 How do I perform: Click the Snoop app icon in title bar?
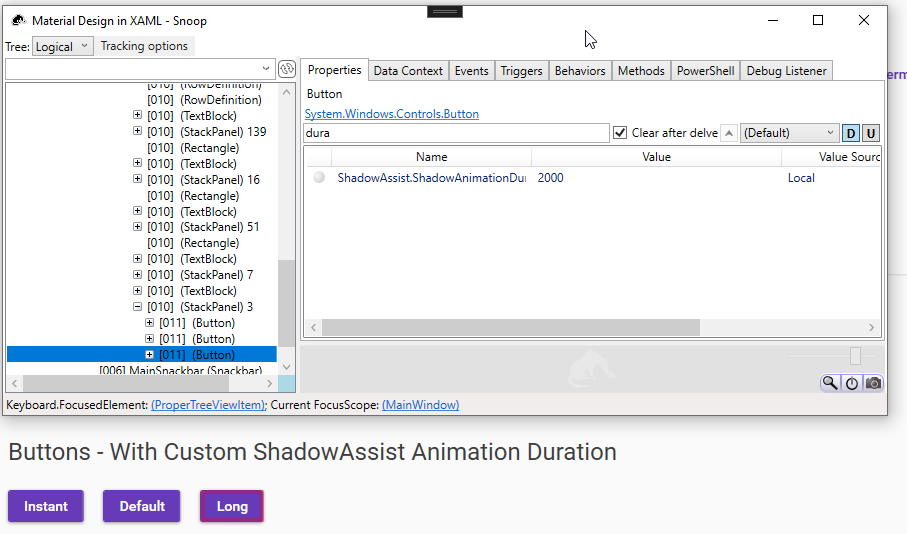(x=19, y=20)
